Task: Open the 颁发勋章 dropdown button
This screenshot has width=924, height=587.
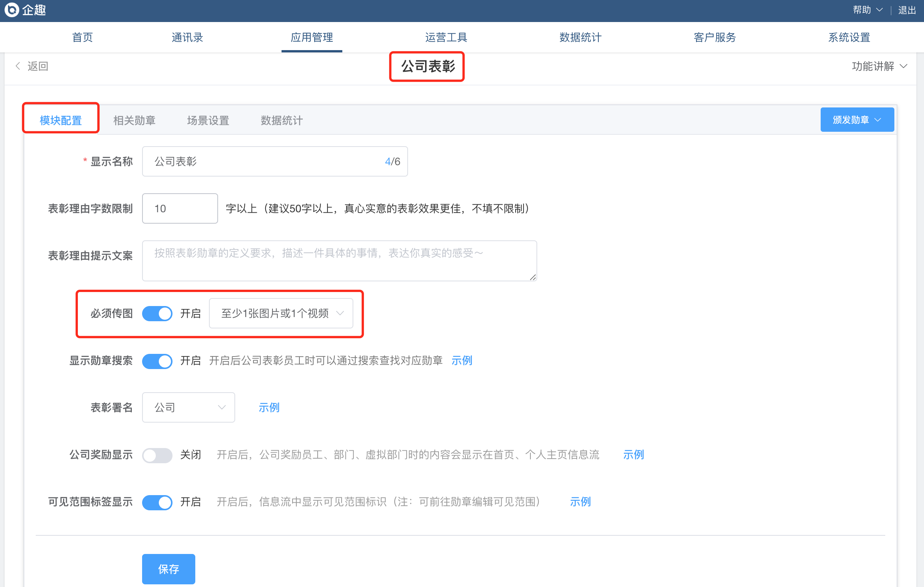Action: pyautogui.click(x=857, y=120)
